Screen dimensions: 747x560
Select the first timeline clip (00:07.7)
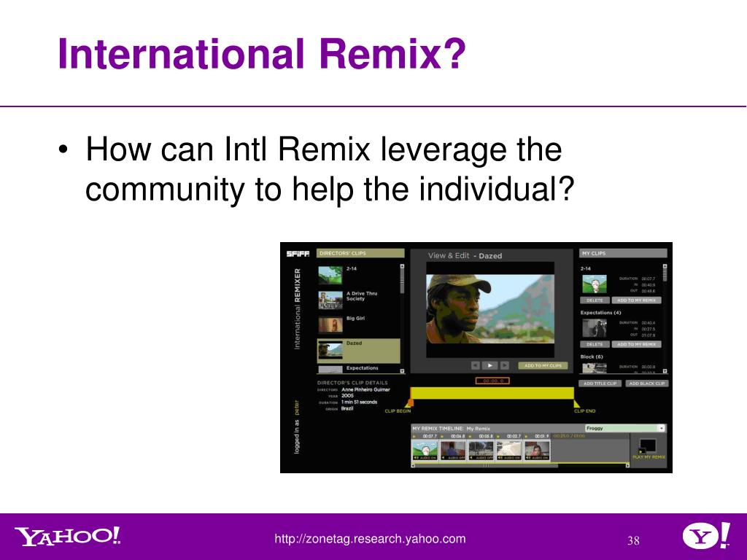425,448
